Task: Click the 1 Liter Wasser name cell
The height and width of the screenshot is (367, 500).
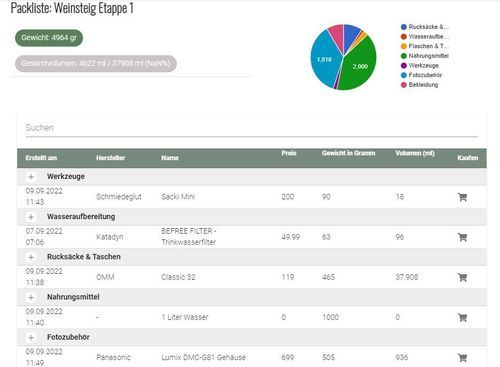Action: (185, 317)
